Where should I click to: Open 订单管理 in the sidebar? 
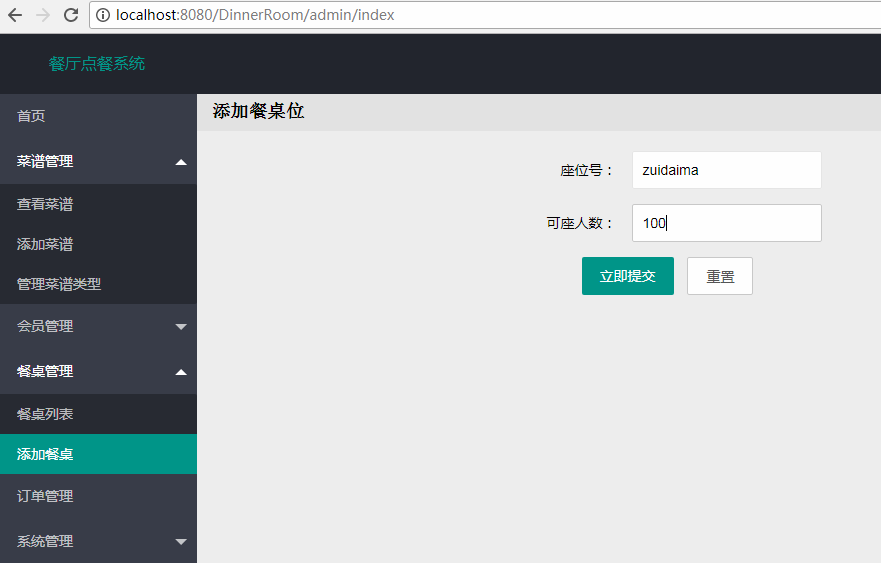pyautogui.click(x=45, y=496)
